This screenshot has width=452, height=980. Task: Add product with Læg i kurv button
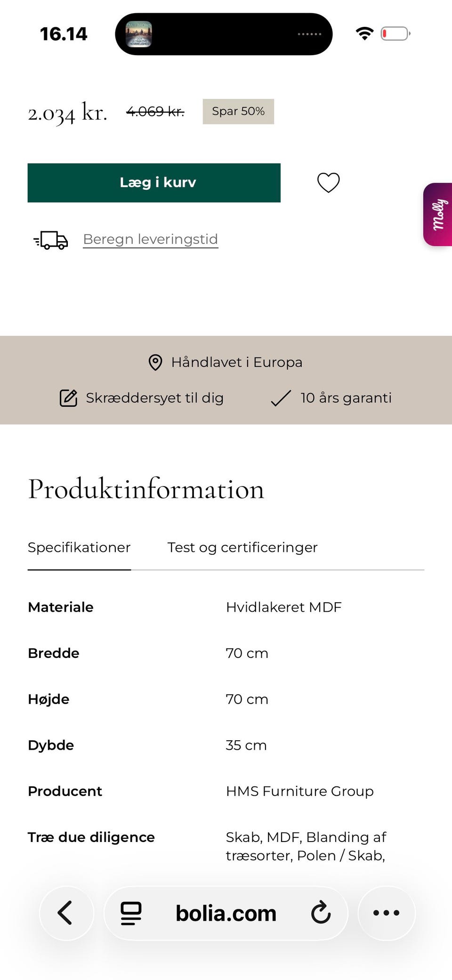pos(154,183)
